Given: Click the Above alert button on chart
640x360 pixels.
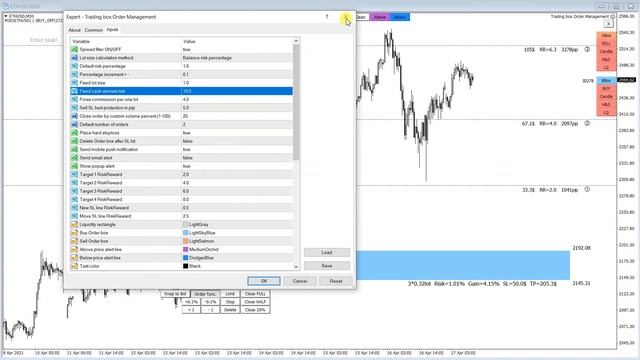Looking at the screenshot, I should pyautogui.click(x=380, y=17).
